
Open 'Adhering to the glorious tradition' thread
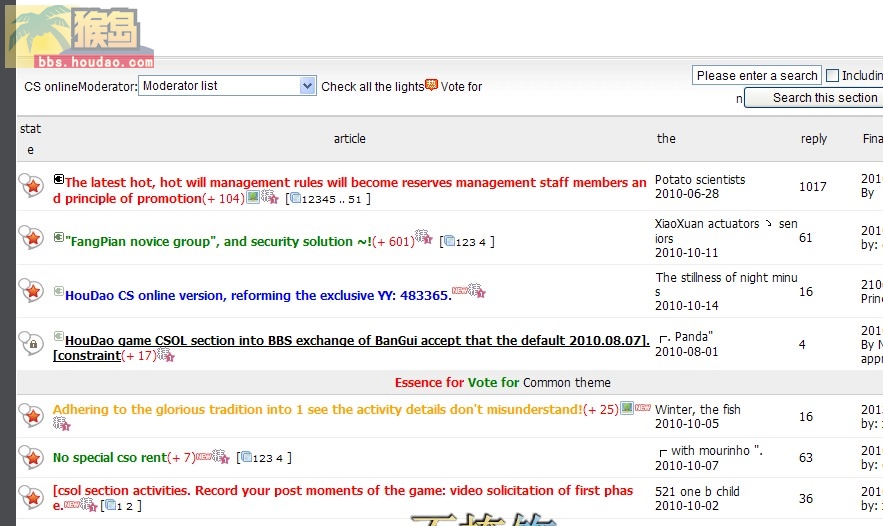point(318,409)
